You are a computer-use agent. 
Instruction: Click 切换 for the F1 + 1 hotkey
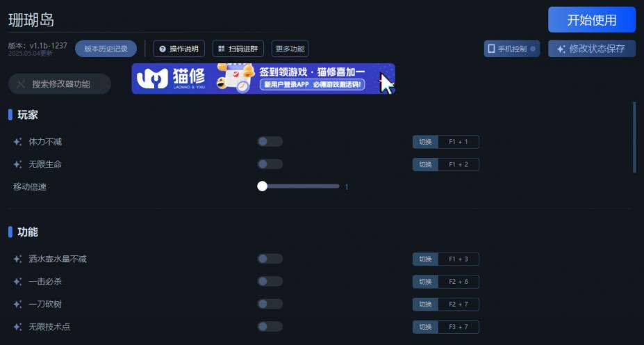[x=425, y=142]
